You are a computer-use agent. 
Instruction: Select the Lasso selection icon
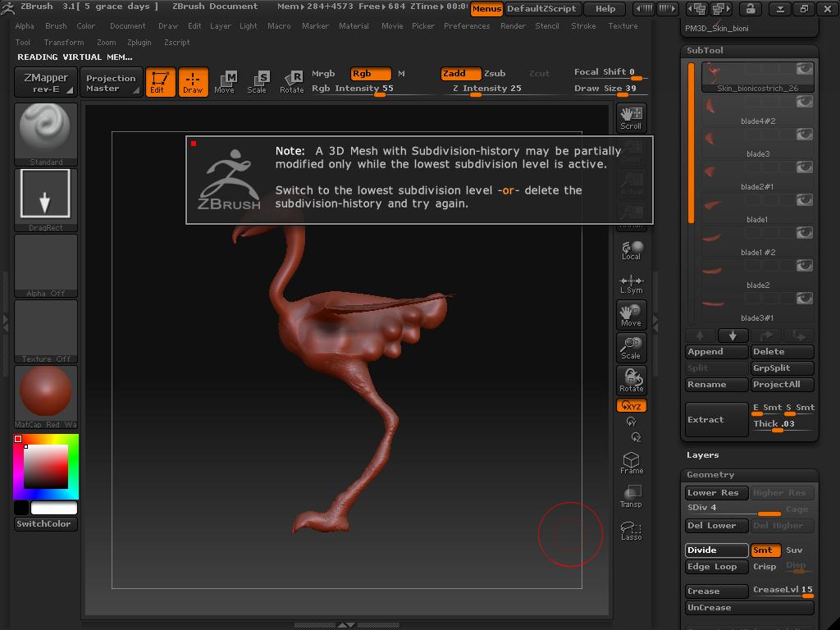tap(631, 531)
